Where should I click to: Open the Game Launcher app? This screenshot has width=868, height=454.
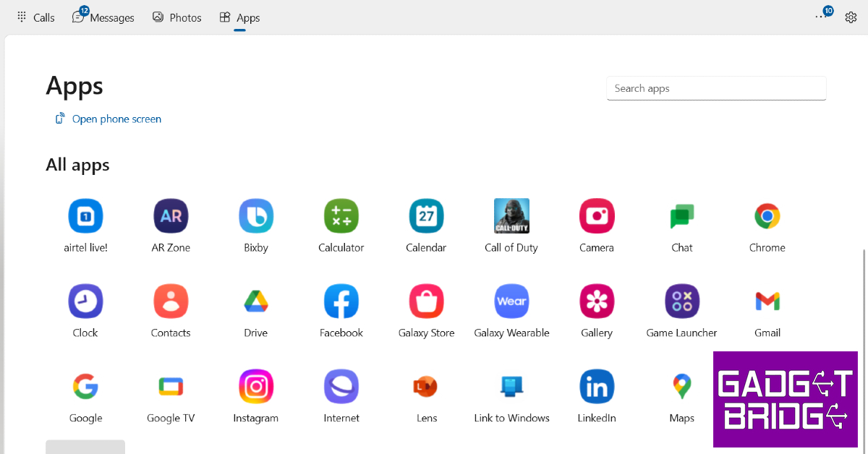coord(681,301)
